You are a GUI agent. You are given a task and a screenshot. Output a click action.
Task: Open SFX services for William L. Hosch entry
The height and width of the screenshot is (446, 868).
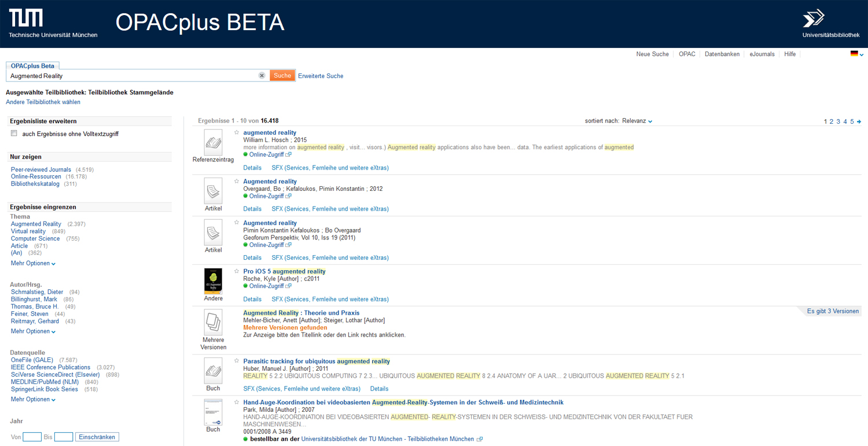click(x=330, y=168)
